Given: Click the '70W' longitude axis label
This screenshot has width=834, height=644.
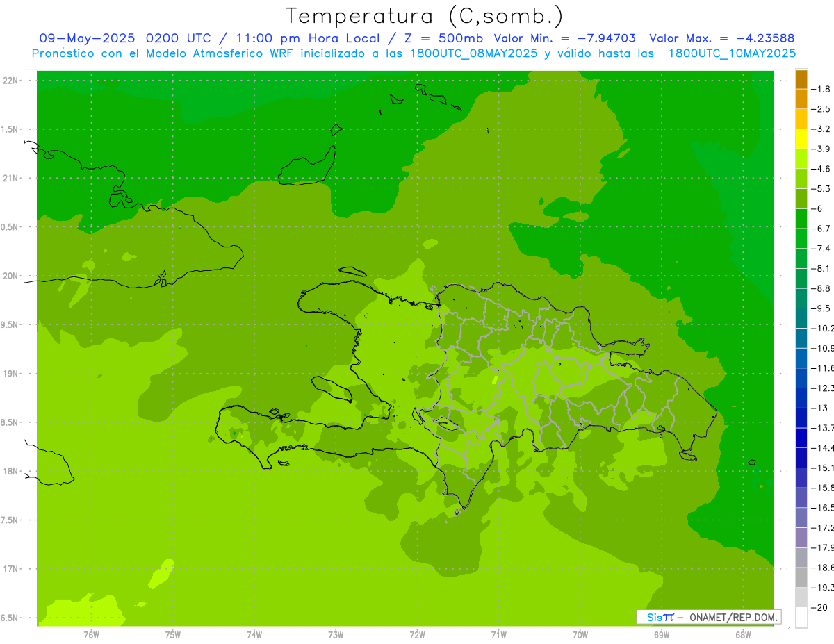Looking at the screenshot, I should tap(580, 635).
